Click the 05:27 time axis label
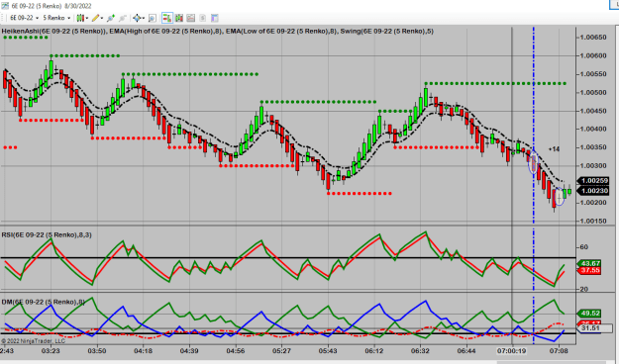Viewport: 619px width, 364px height. click(x=281, y=350)
